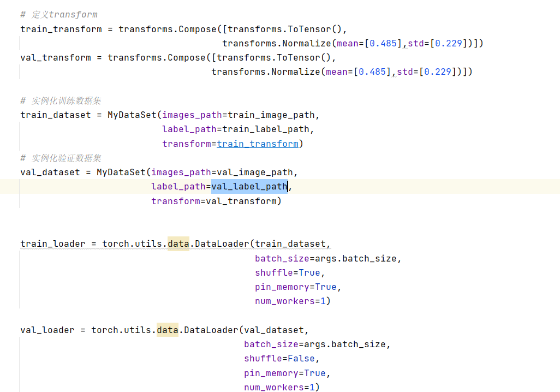The width and height of the screenshot is (560, 392).
Task: Click 'num_workers=1)' under train_loader
Action: point(293,301)
